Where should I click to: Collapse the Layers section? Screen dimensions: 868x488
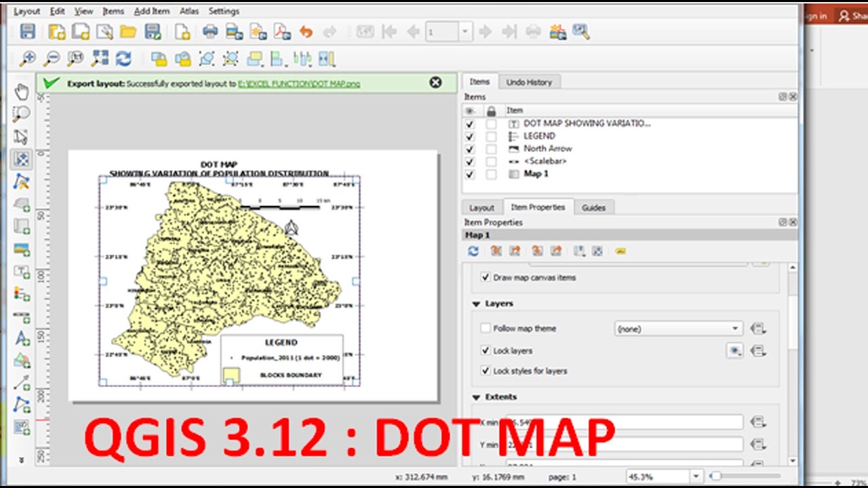[x=476, y=304]
